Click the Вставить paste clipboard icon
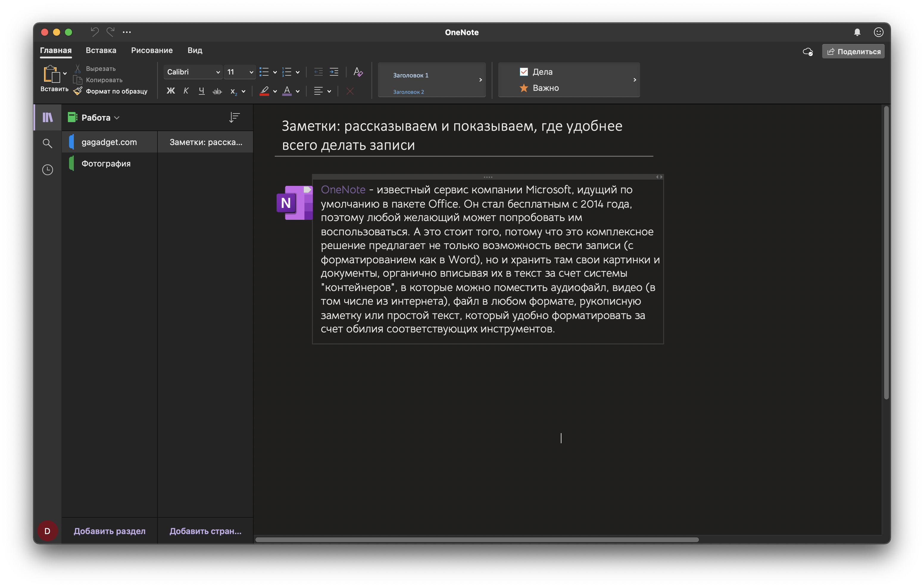Image resolution: width=924 pixels, height=588 pixels. pyautogui.click(x=51, y=74)
